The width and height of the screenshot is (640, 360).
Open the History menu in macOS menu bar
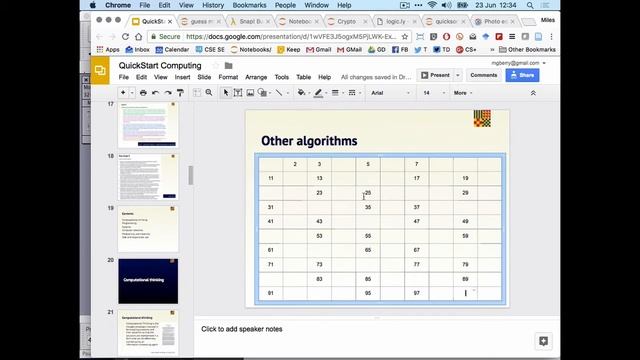pos(213,5)
